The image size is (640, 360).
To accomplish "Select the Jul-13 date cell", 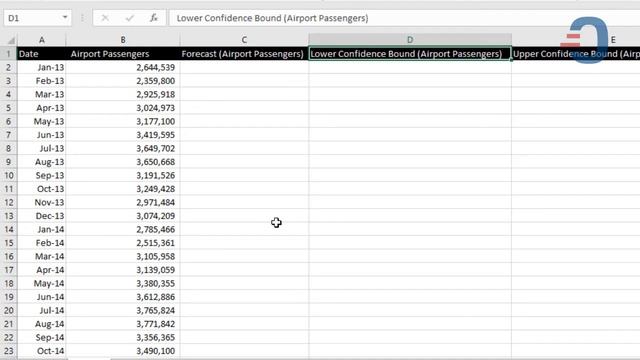I will [41, 148].
